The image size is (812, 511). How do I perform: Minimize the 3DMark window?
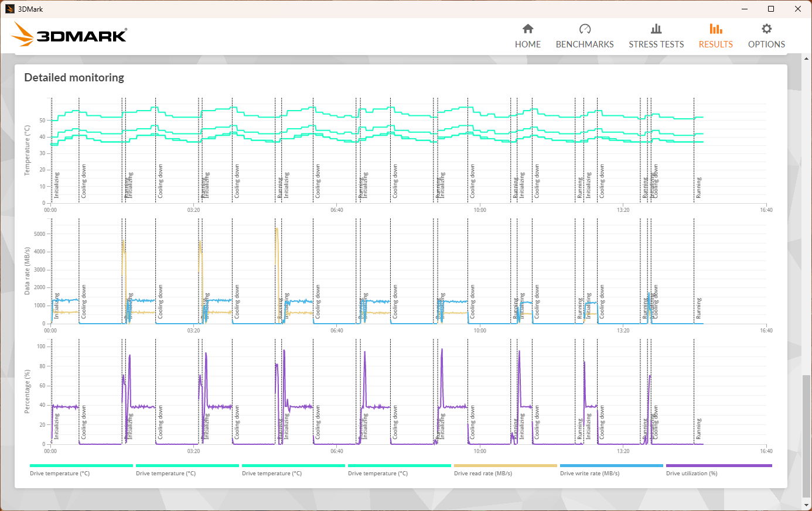tap(745, 9)
